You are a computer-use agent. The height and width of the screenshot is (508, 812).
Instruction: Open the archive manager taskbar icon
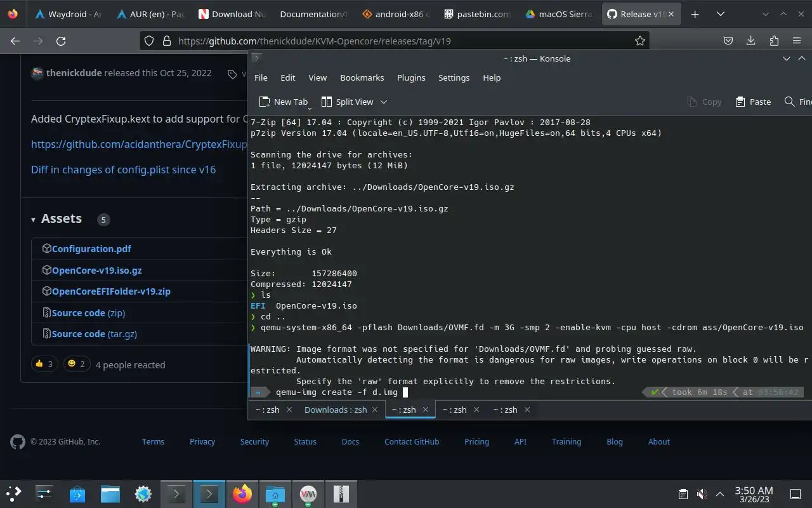click(x=341, y=493)
